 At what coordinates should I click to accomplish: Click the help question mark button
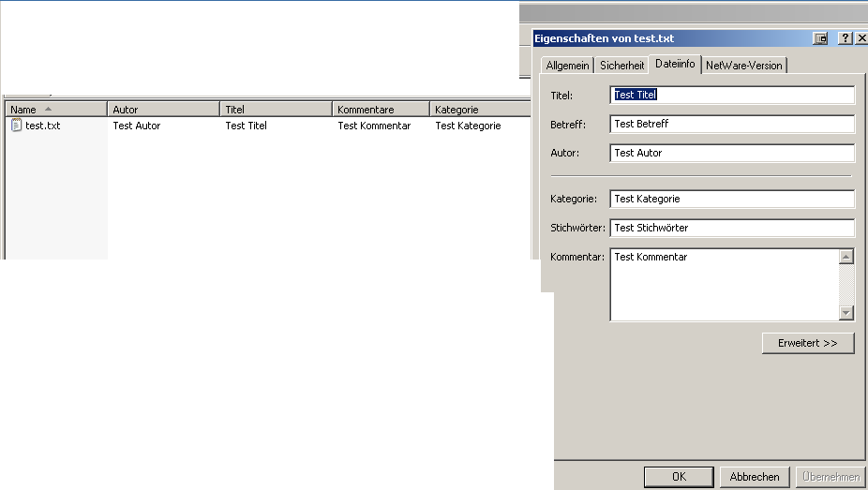pos(845,38)
